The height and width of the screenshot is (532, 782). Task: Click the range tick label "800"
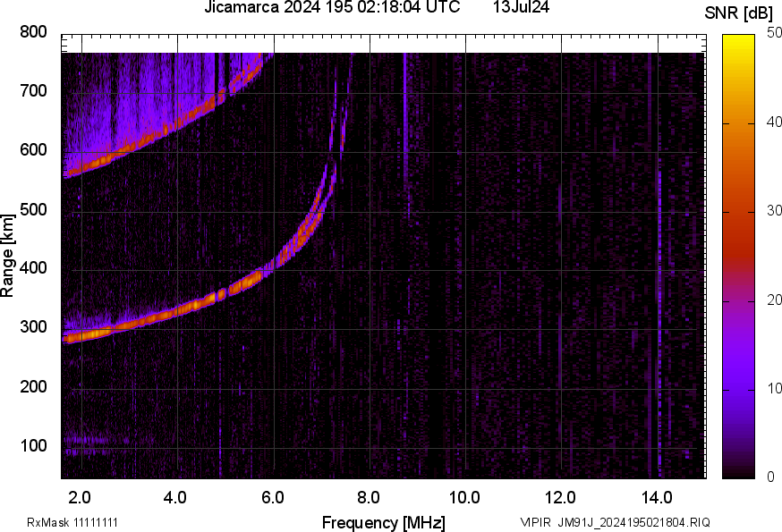33,32
